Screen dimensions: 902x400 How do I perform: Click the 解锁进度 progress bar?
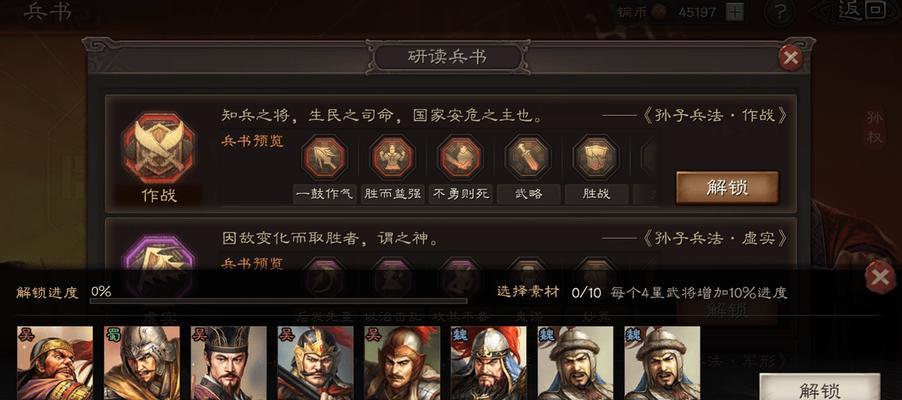(278, 300)
